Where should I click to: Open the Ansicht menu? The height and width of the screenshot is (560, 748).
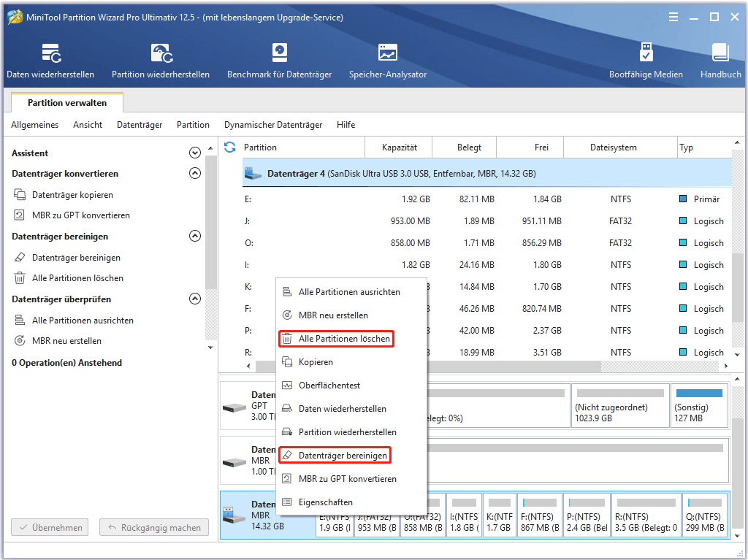88,125
